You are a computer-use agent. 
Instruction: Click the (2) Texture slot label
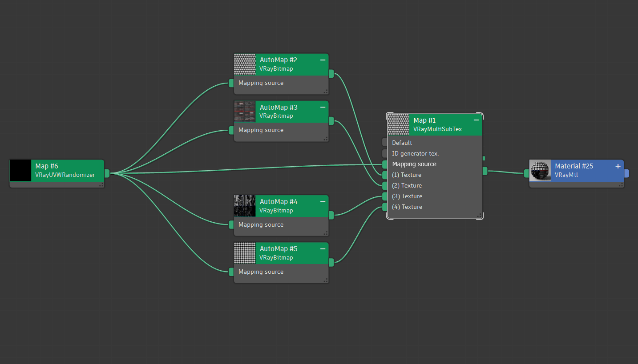click(407, 186)
